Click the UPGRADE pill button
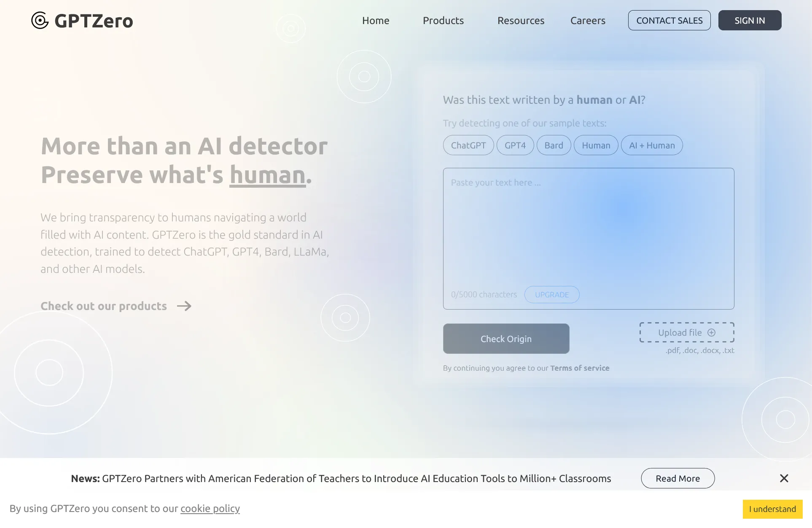 click(x=552, y=294)
